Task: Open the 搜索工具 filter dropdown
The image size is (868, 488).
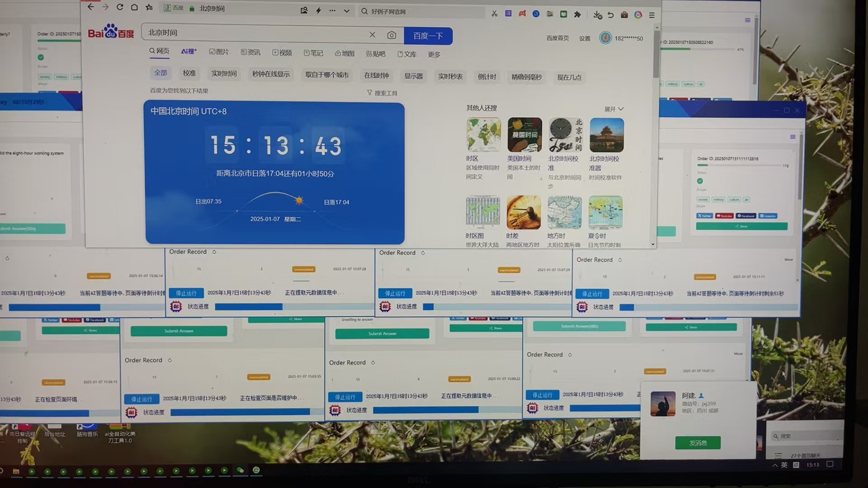Action: pos(382,93)
